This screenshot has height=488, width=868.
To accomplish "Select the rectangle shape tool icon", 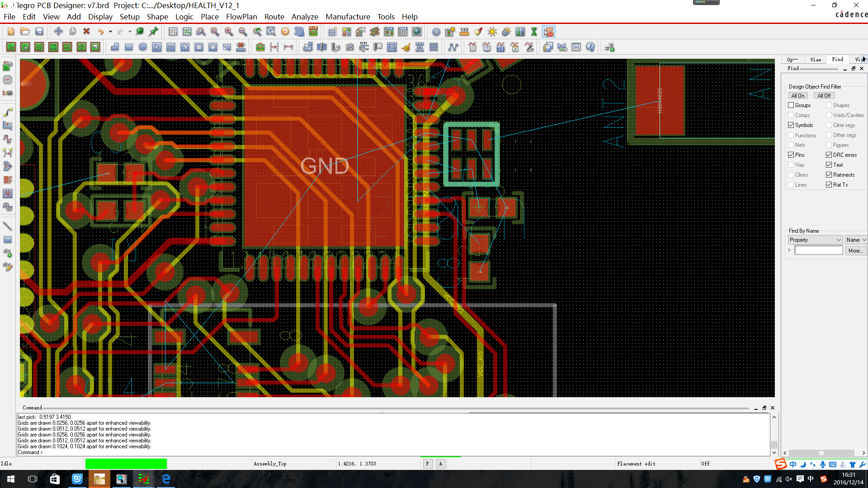I will point(129,47).
